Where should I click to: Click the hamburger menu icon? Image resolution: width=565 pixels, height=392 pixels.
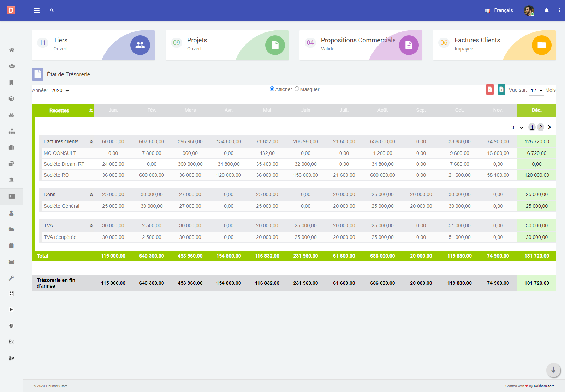tap(36, 11)
